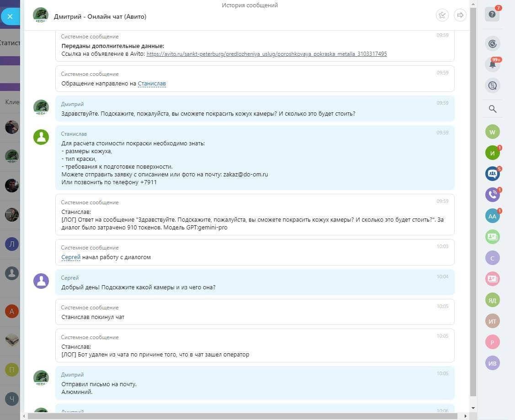Screen dimensions: 515x420
Task: Open the chat list bubble icon in right sidebar
Action: pyautogui.click(x=492, y=86)
